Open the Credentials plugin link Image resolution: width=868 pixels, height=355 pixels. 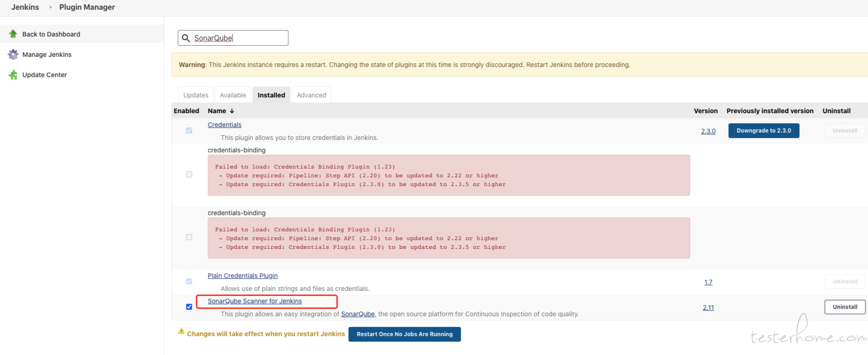pyautogui.click(x=225, y=125)
